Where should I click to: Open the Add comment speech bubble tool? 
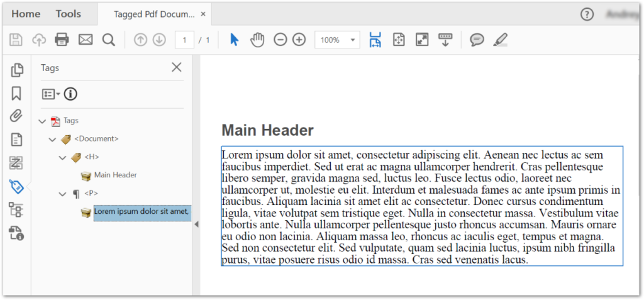(x=477, y=40)
